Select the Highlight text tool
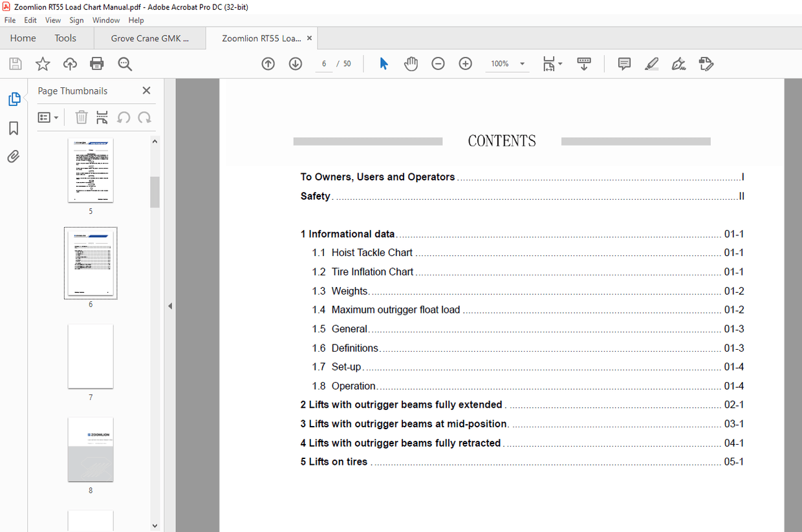Image resolution: width=802 pixels, height=532 pixels. (651, 63)
